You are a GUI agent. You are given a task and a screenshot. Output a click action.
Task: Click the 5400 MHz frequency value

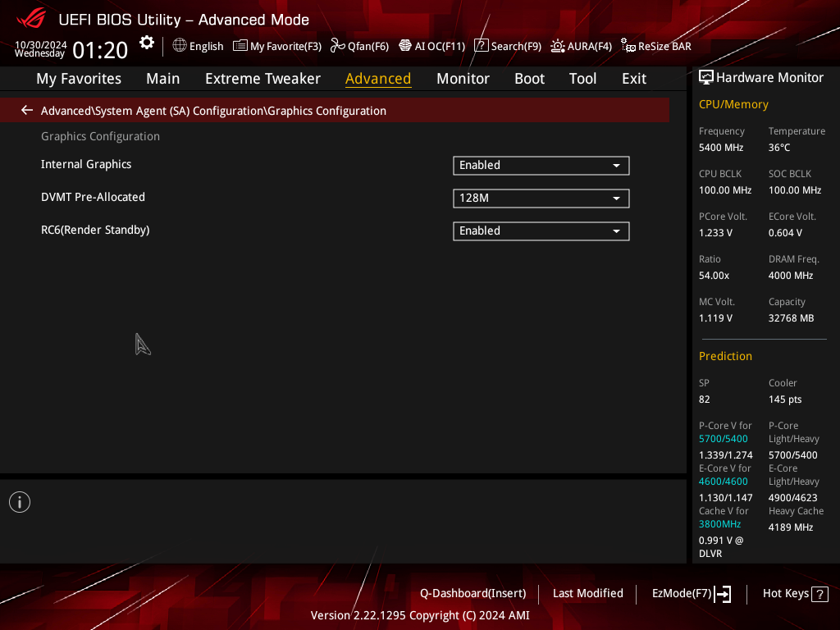(720, 148)
